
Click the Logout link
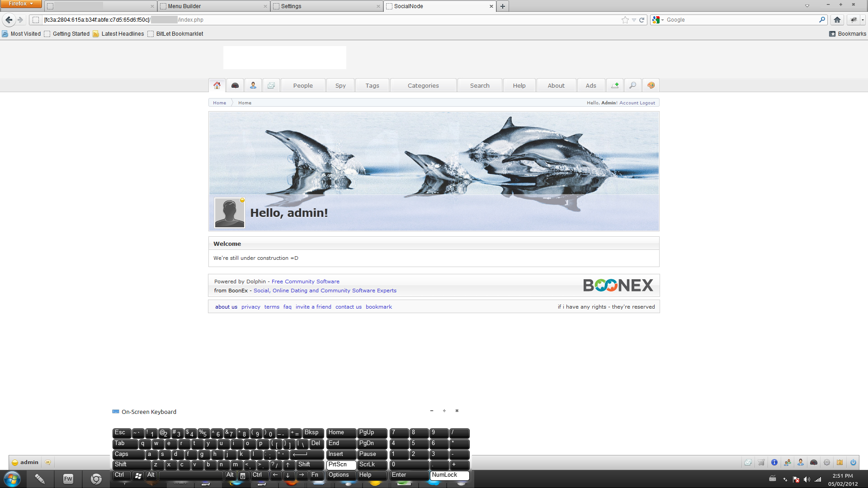click(647, 103)
